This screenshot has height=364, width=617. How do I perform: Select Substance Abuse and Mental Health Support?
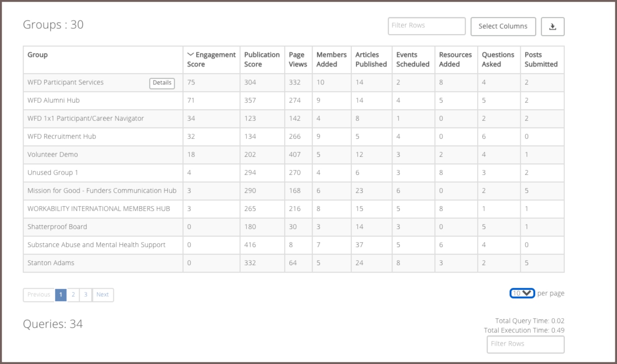coord(96,245)
